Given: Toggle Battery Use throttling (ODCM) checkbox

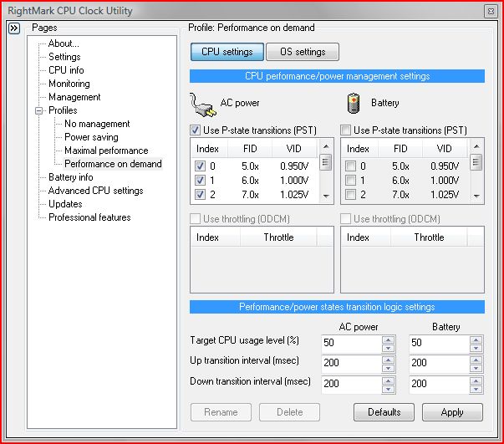Looking at the screenshot, I should [x=345, y=219].
